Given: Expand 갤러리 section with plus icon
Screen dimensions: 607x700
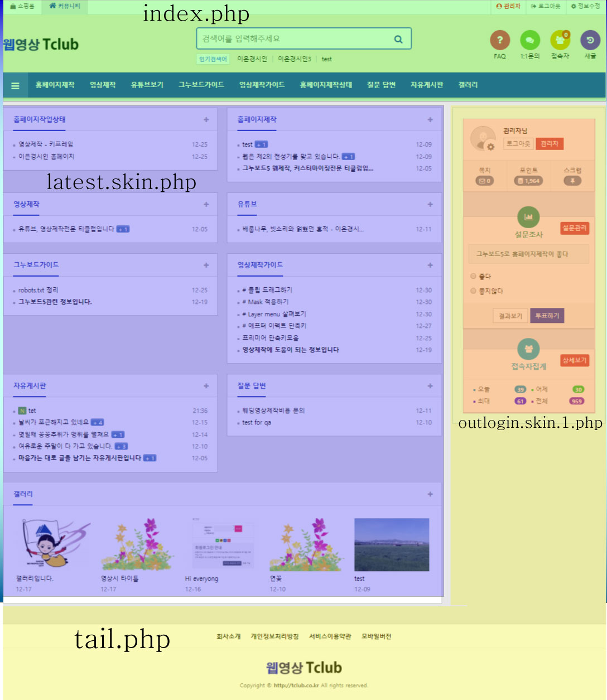Looking at the screenshot, I should [x=430, y=494].
